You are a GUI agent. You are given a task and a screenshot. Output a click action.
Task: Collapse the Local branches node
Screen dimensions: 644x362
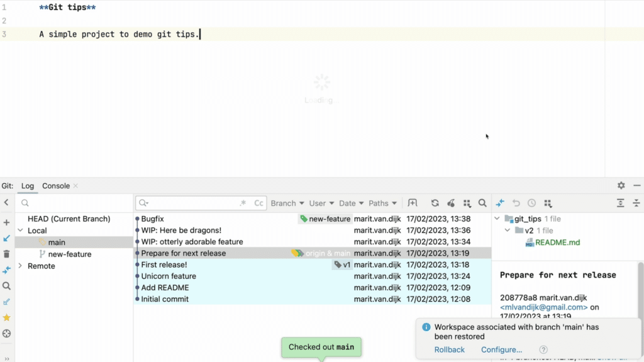point(20,230)
